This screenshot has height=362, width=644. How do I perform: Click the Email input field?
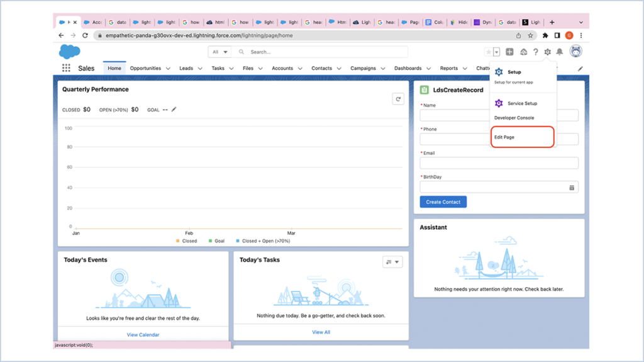coord(499,163)
